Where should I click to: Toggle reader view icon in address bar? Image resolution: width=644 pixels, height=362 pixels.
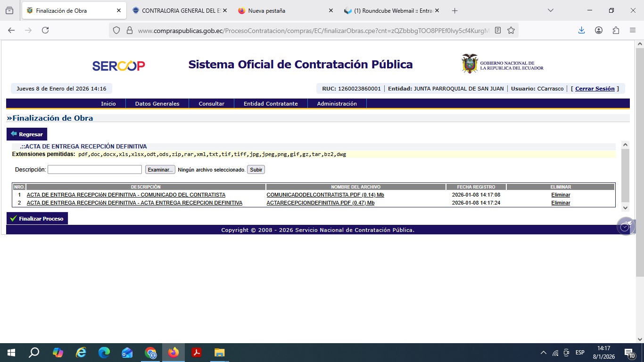coord(498,30)
